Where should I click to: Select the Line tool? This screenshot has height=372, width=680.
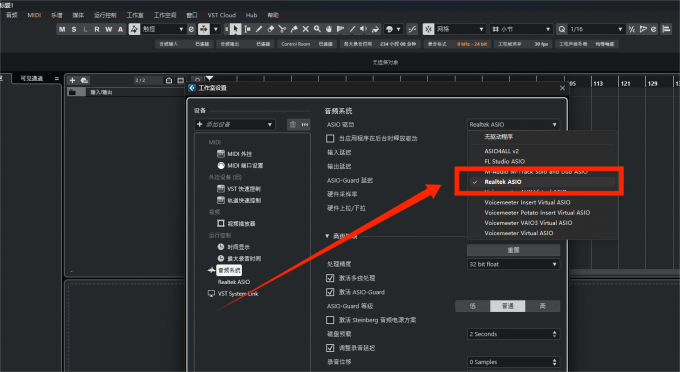pyautogui.click(x=353, y=29)
